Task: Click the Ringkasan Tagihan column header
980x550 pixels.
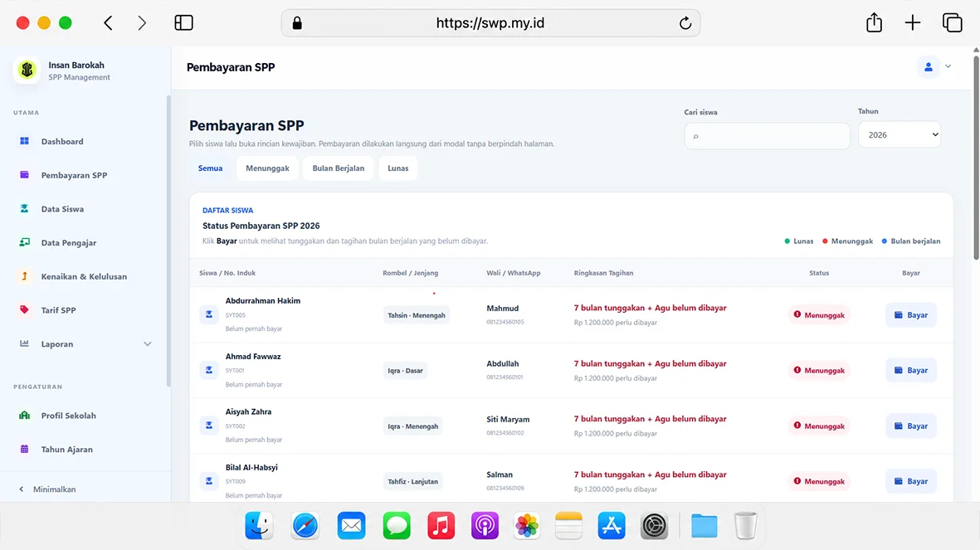Action: (x=603, y=273)
